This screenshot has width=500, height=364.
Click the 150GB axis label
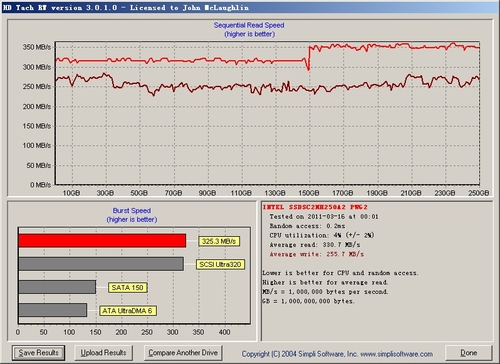[x=308, y=193]
